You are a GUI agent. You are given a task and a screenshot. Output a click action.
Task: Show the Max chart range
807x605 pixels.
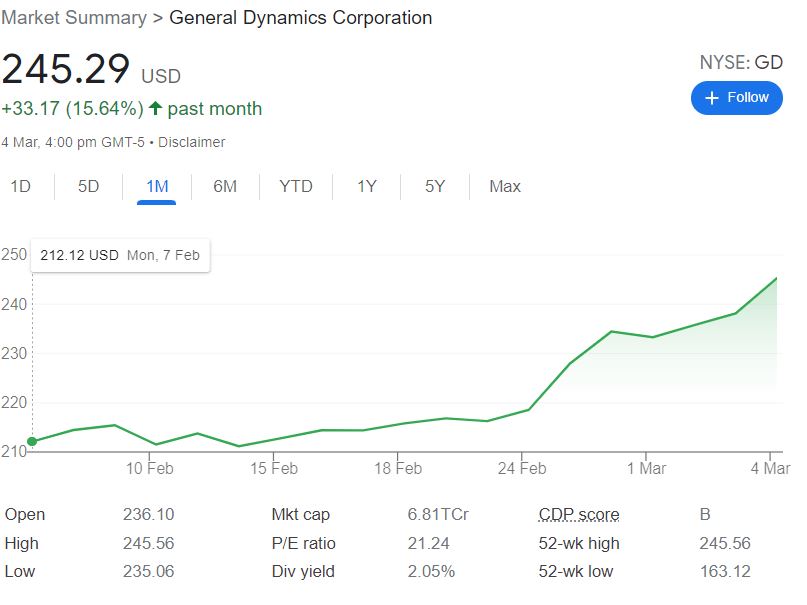tap(505, 186)
